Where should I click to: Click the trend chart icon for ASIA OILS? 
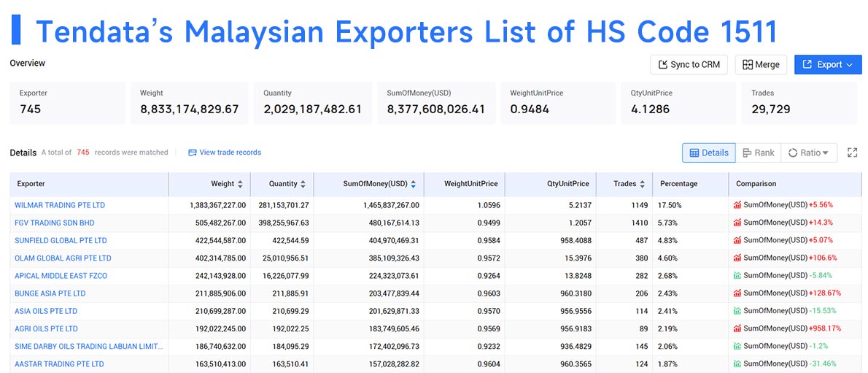point(737,311)
